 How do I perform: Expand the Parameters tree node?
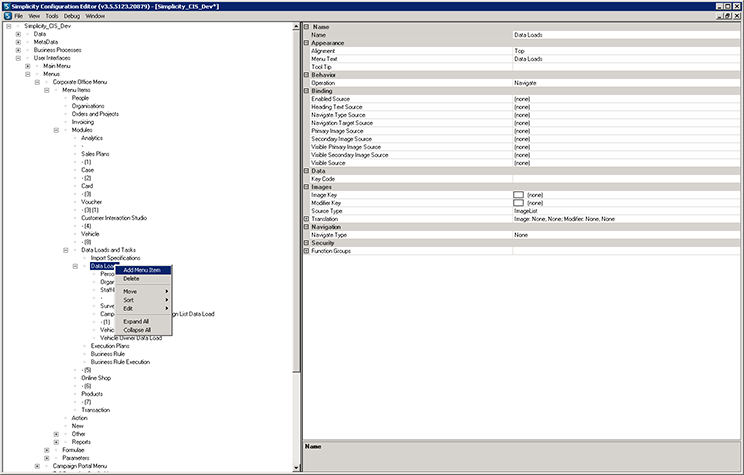[46, 458]
